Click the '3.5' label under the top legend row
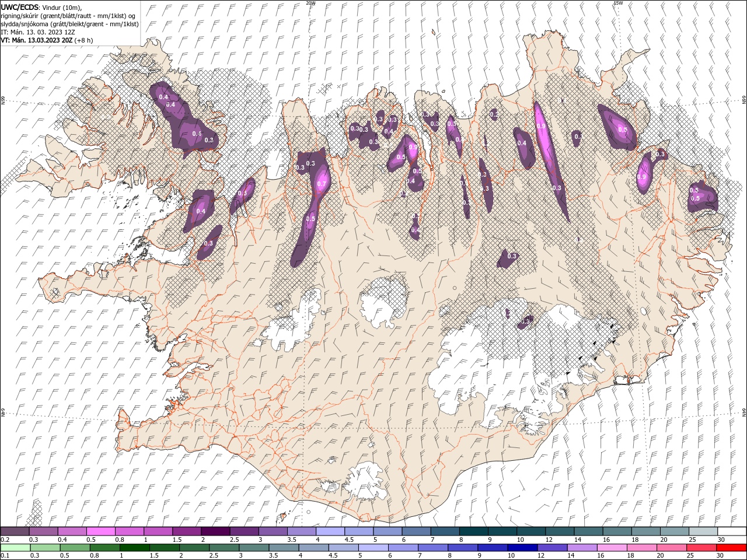The height and width of the screenshot is (560, 747). (291, 540)
